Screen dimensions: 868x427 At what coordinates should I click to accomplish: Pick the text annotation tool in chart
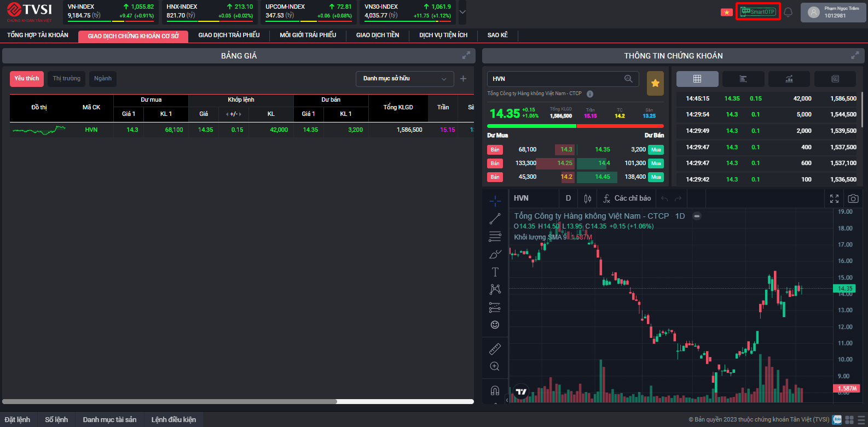(x=495, y=272)
